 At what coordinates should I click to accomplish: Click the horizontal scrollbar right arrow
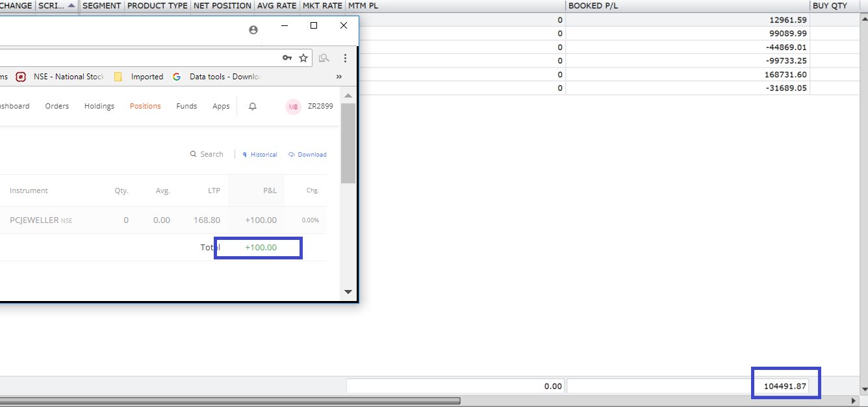point(854,400)
